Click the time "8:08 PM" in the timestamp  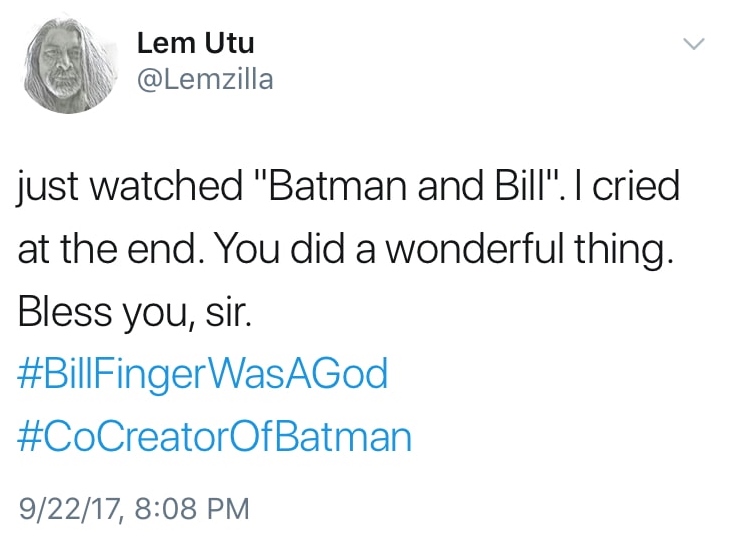click(x=190, y=508)
